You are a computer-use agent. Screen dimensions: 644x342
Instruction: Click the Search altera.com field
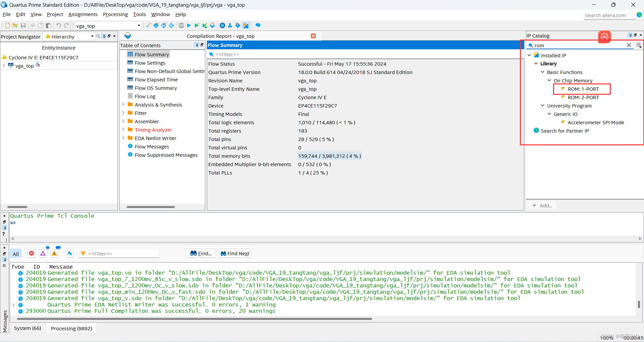click(x=609, y=15)
